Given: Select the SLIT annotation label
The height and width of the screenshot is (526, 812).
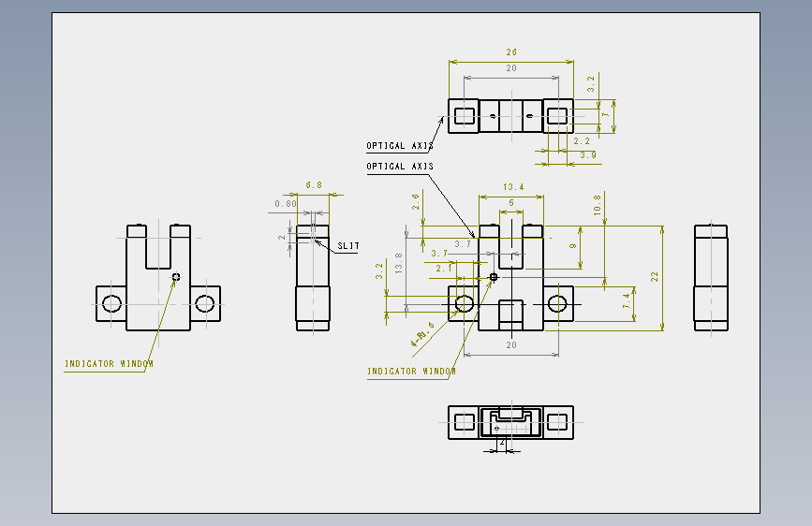Looking at the screenshot, I should click(348, 246).
